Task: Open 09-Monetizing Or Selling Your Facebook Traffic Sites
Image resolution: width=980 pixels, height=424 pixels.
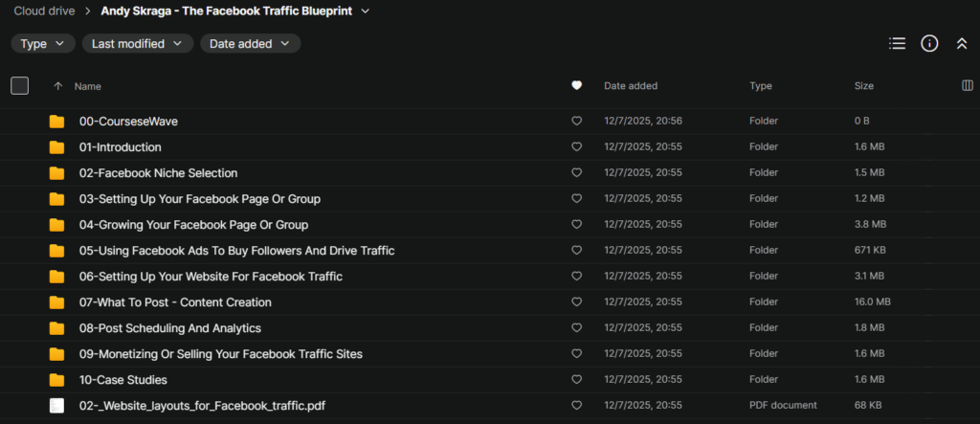Action: (x=221, y=354)
